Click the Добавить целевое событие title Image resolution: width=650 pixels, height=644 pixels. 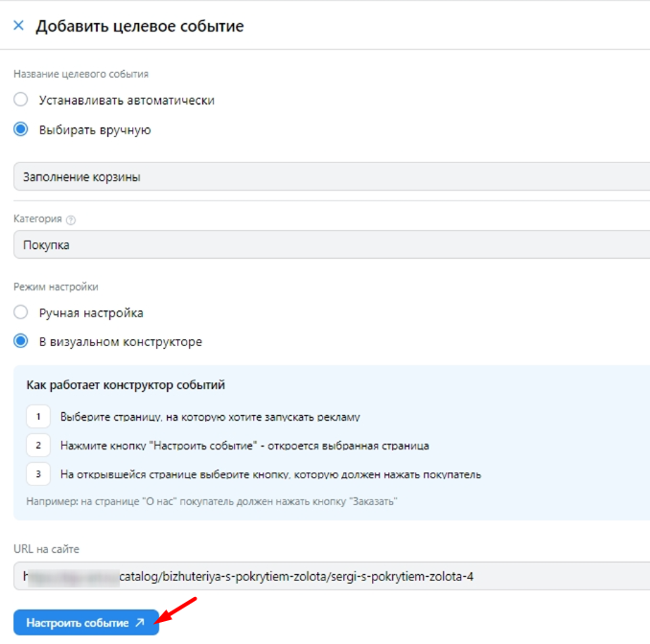pos(140,26)
